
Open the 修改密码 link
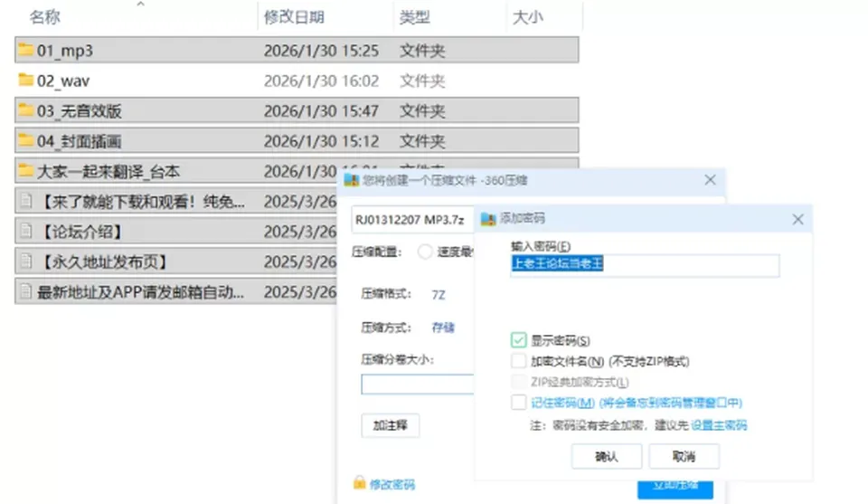[392, 485]
